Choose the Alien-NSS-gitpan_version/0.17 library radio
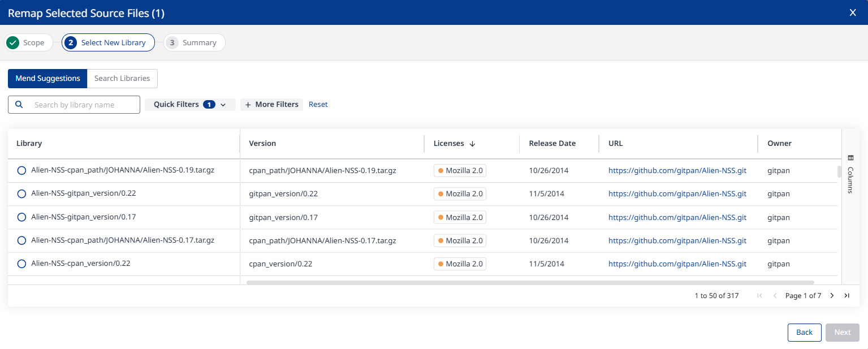The image size is (868, 349). [21, 217]
